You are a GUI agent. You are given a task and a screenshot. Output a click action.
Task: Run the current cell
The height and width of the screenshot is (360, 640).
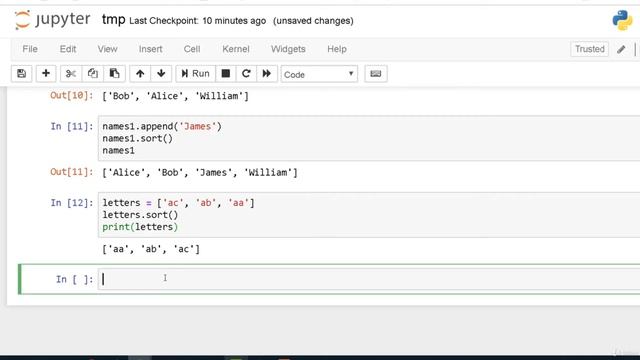click(x=196, y=74)
